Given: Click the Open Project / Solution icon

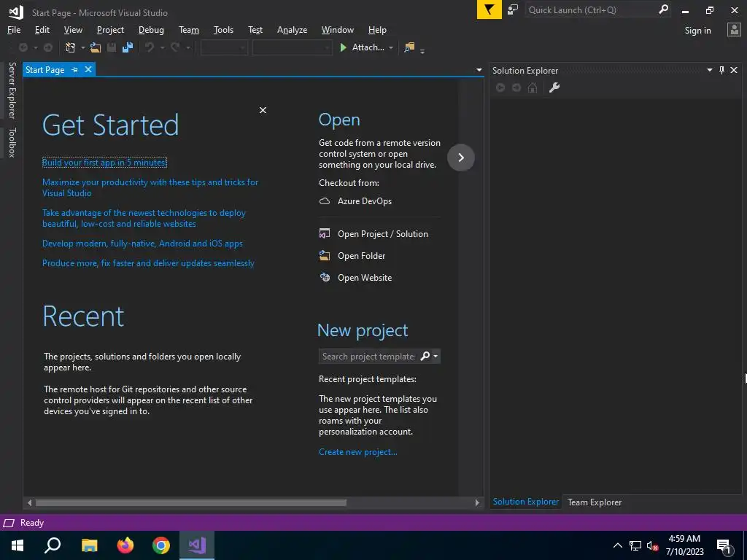Looking at the screenshot, I should coord(325,234).
